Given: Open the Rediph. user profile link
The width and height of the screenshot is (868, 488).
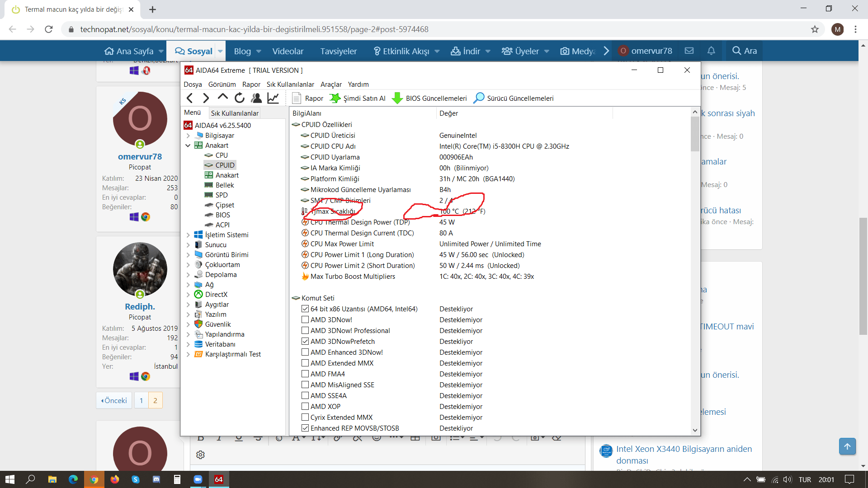Looking at the screenshot, I should tap(140, 306).
